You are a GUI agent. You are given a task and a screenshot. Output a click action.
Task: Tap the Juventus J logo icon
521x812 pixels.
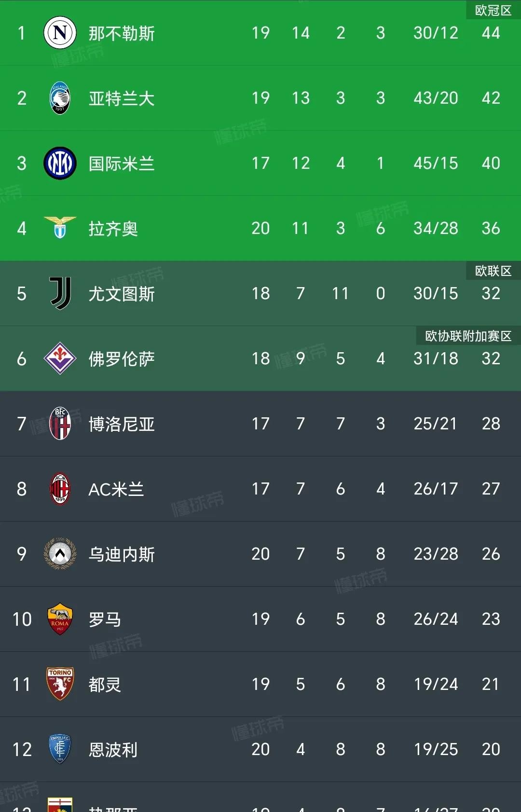[61, 293]
